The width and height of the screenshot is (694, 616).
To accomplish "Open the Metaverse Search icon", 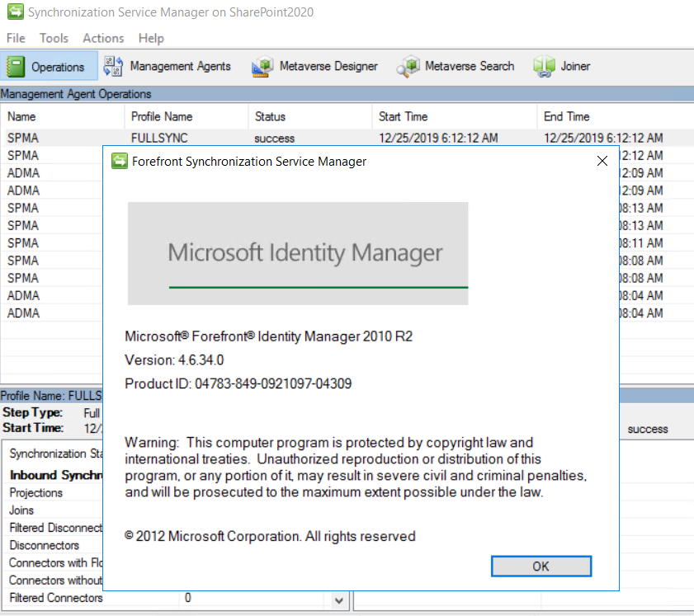I will tap(408, 66).
